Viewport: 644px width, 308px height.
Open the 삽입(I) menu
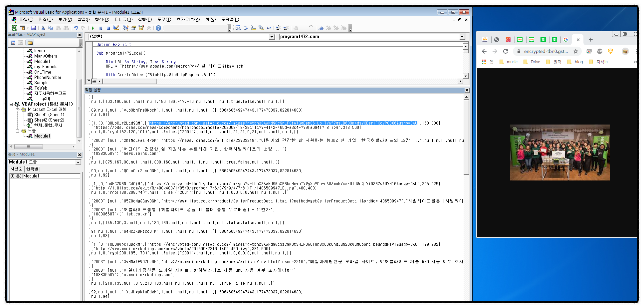point(84,20)
